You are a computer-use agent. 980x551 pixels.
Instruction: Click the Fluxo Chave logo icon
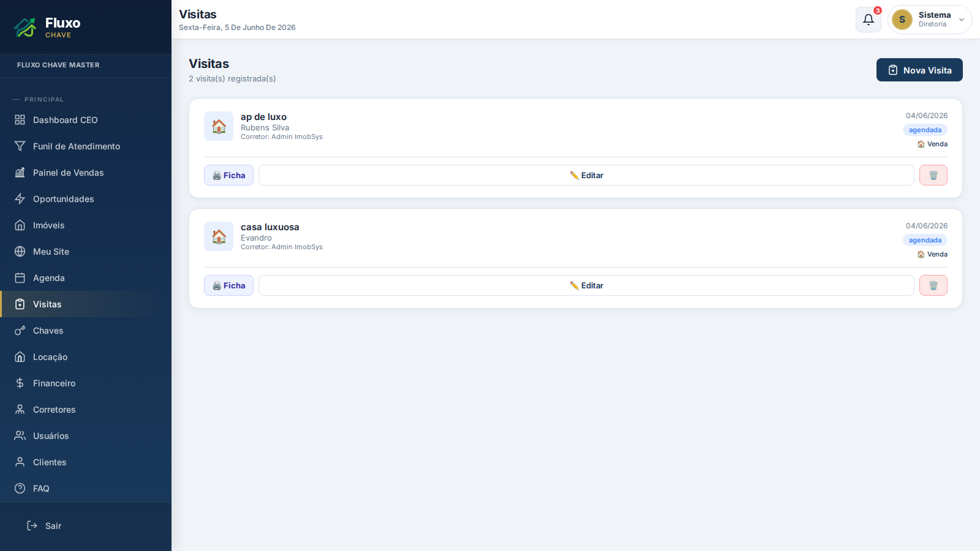coord(26,27)
